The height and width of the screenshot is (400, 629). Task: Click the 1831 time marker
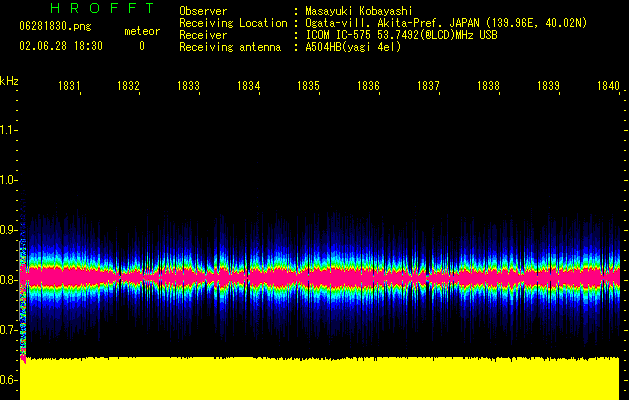coord(69,85)
